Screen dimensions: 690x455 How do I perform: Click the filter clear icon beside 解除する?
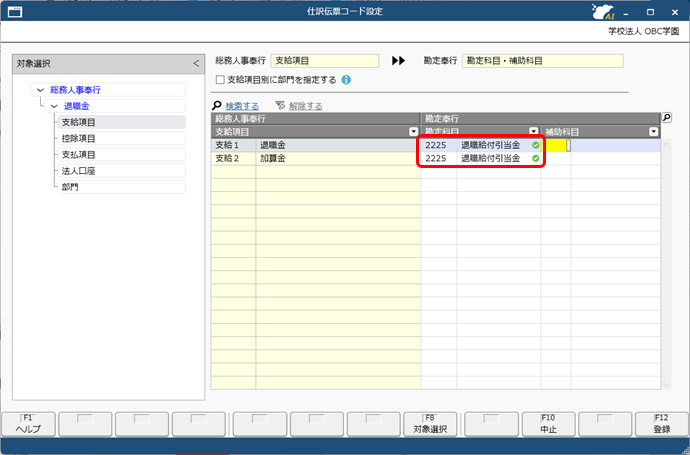[x=280, y=106]
